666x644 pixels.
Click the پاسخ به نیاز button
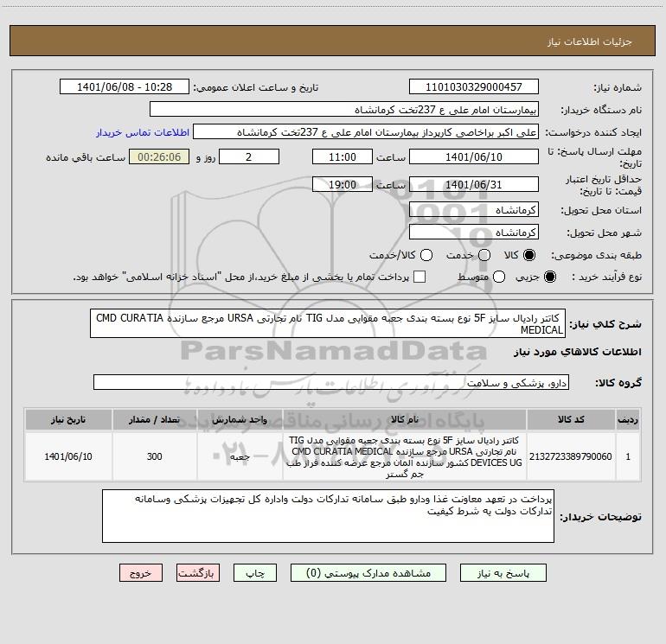(x=503, y=573)
